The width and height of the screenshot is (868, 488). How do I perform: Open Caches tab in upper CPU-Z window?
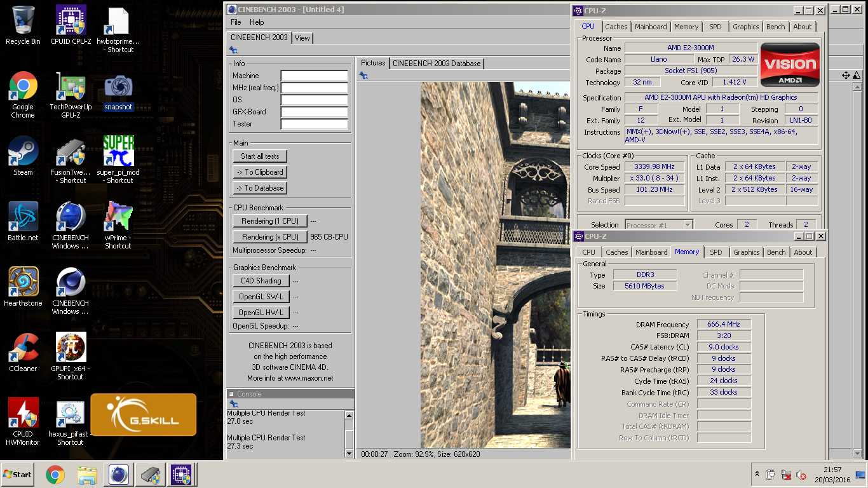[616, 27]
